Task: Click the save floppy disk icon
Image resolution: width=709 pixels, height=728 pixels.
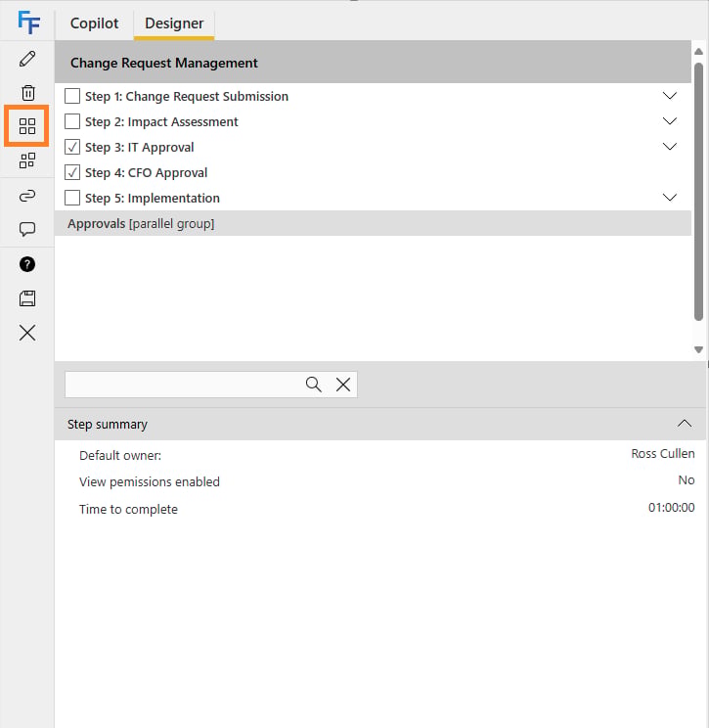Action: tap(27, 298)
